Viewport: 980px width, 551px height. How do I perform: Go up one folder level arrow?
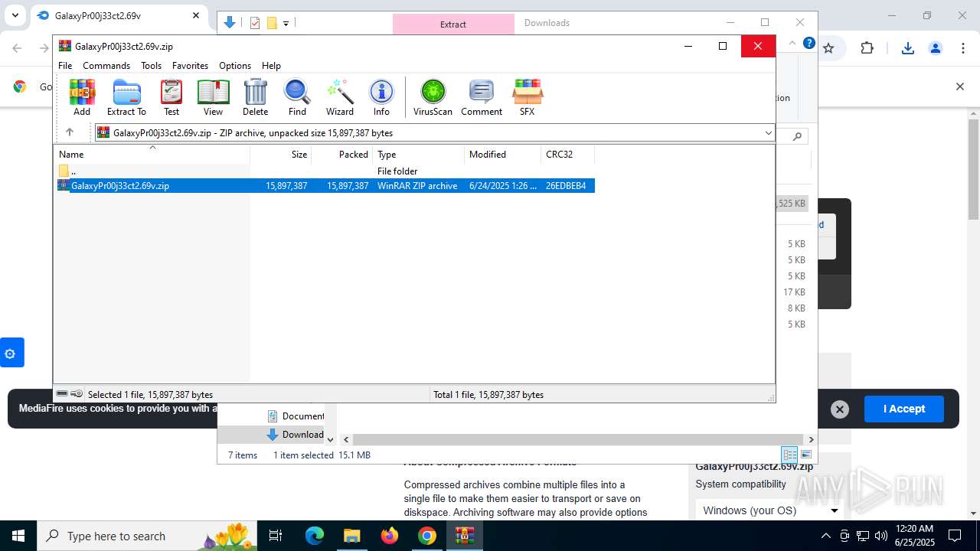69,132
